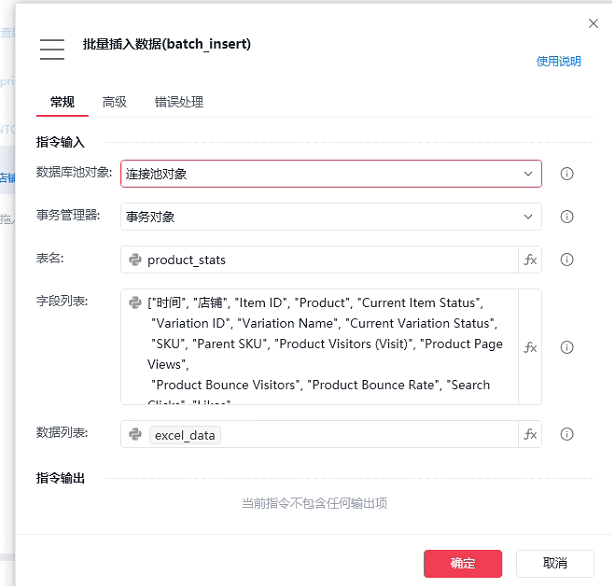
Task: Switch to the 错误处理 tab
Action: [179, 102]
